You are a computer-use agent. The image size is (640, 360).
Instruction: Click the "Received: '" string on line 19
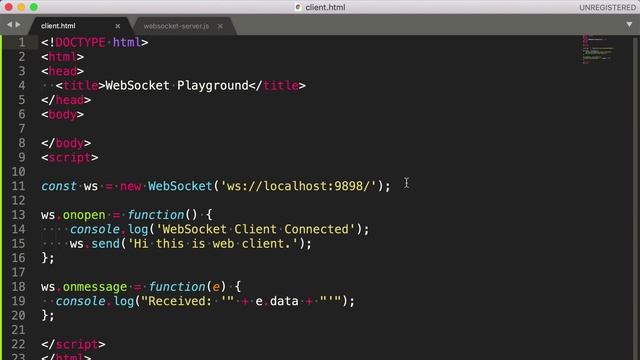click(x=187, y=301)
